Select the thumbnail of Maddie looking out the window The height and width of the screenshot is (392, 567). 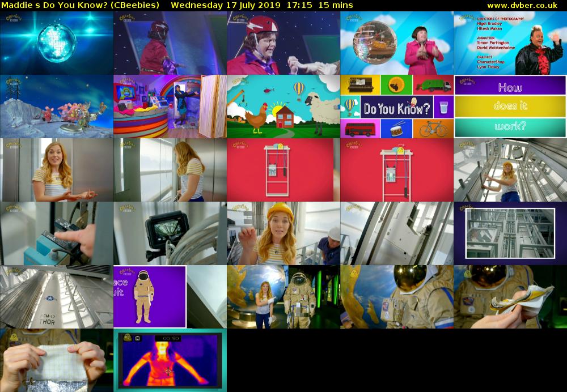pos(170,170)
